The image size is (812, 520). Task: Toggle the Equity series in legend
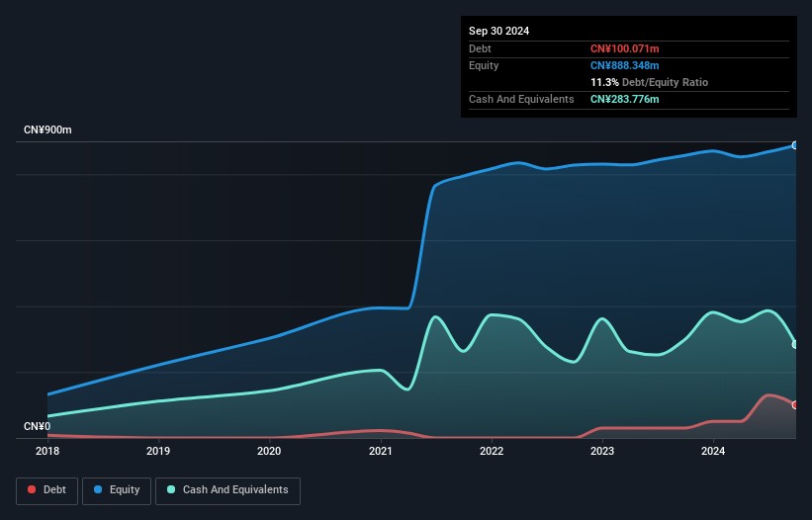click(116, 490)
